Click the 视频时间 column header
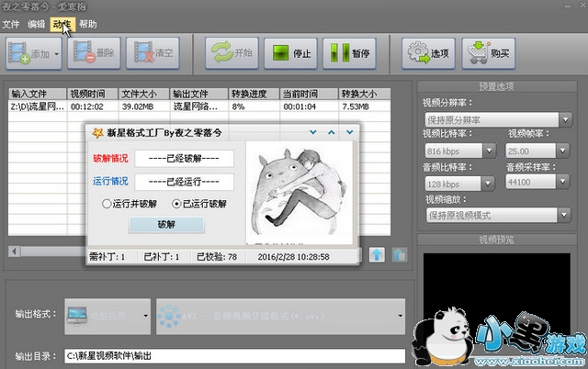 point(93,94)
